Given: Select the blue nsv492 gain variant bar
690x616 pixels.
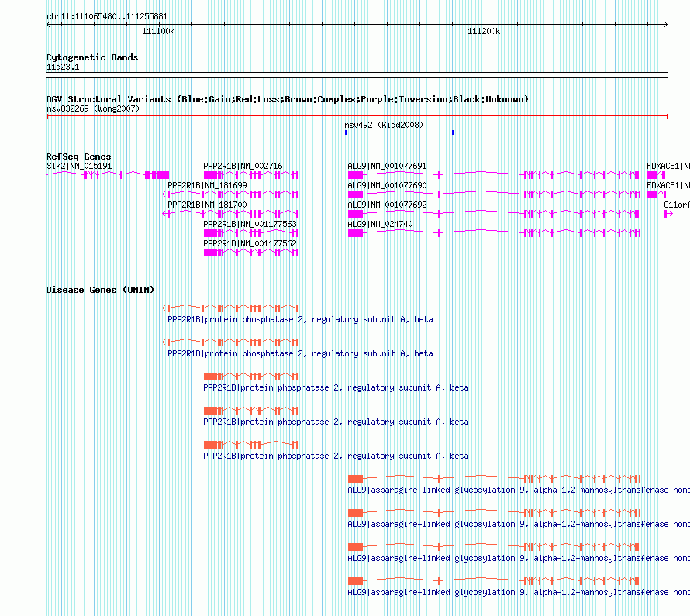Looking at the screenshot, I should 399,132.
